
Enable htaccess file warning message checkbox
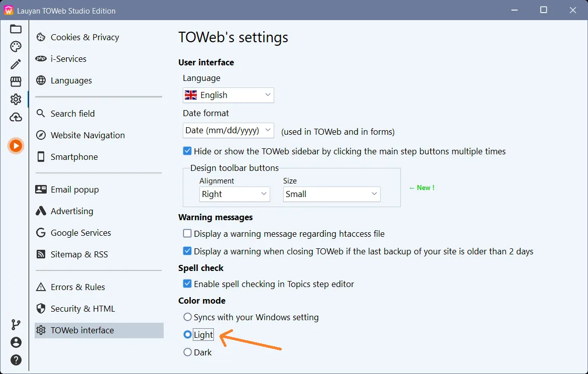click(187, 233)
